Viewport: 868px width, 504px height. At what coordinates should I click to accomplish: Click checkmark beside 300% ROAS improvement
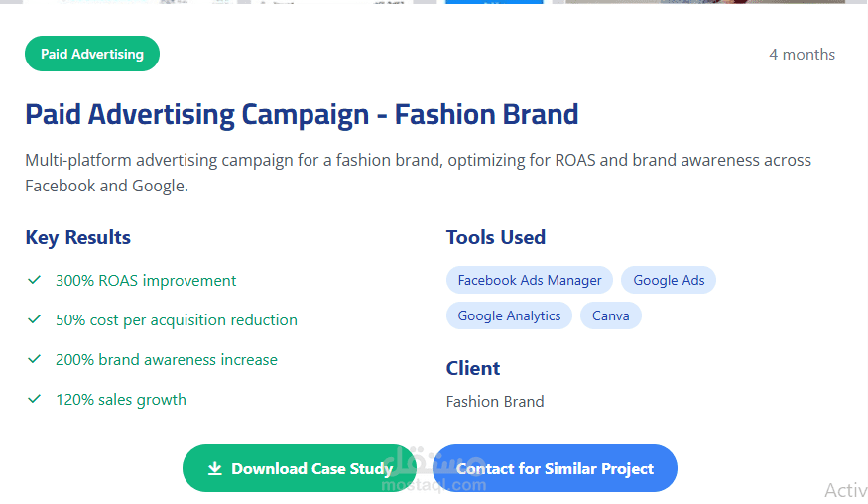pyautogui.click(x=34, y=281)
